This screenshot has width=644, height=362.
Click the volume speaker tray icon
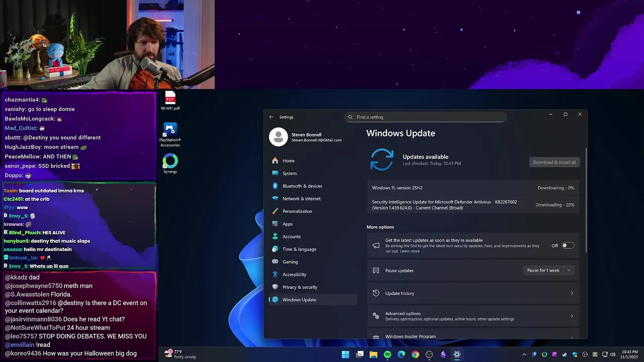(x=613, y=354)
